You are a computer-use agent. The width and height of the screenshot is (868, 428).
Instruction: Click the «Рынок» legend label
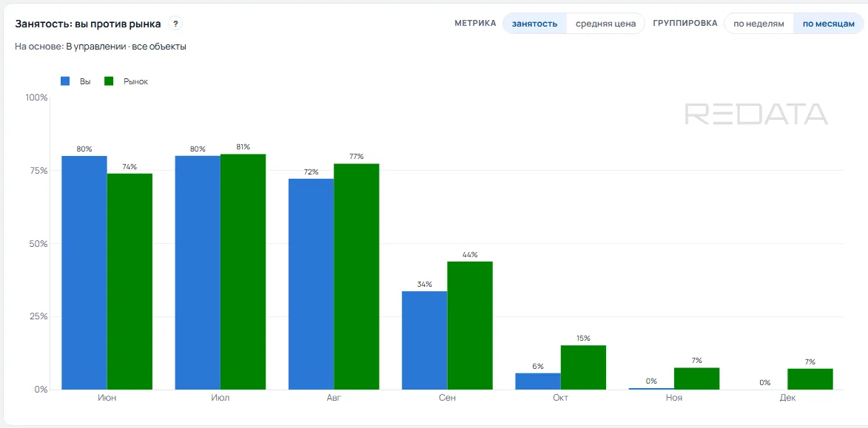[x=135, y=81]
